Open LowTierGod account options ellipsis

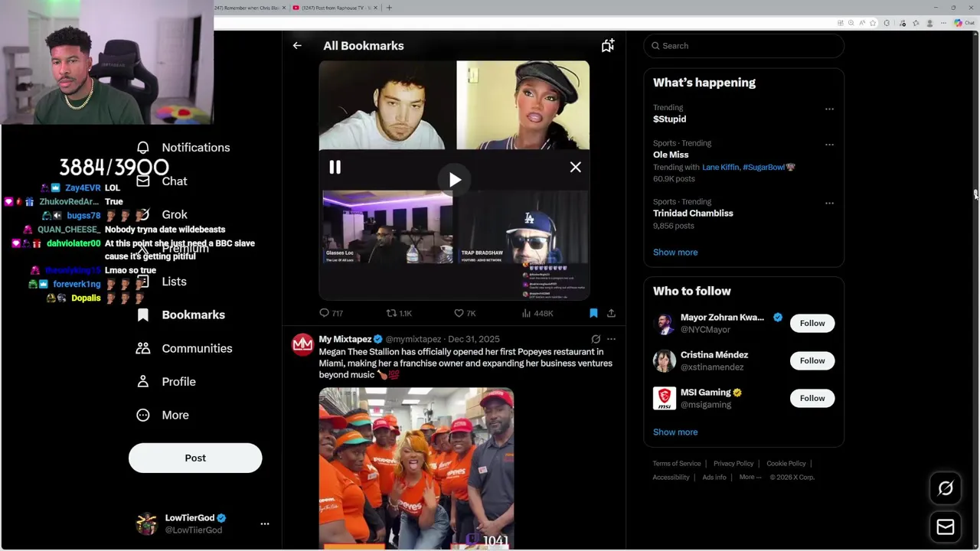click(x=265, y=524)
